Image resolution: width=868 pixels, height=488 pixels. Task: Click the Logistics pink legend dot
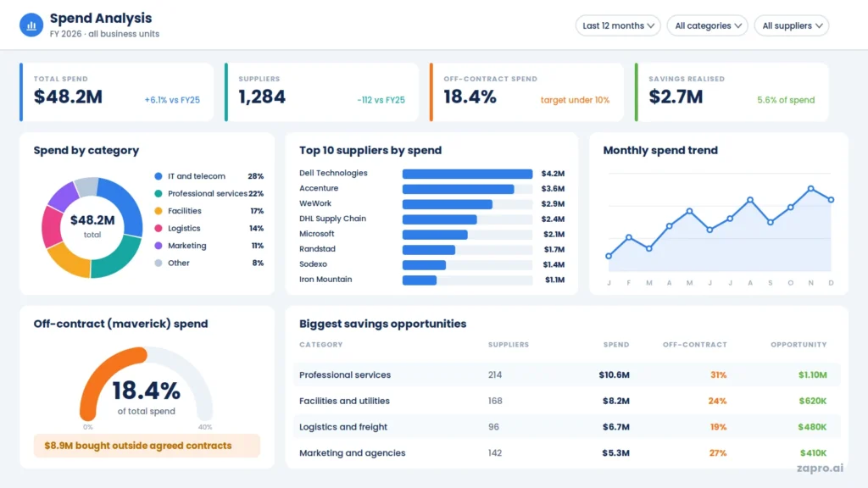coord(159,228)
